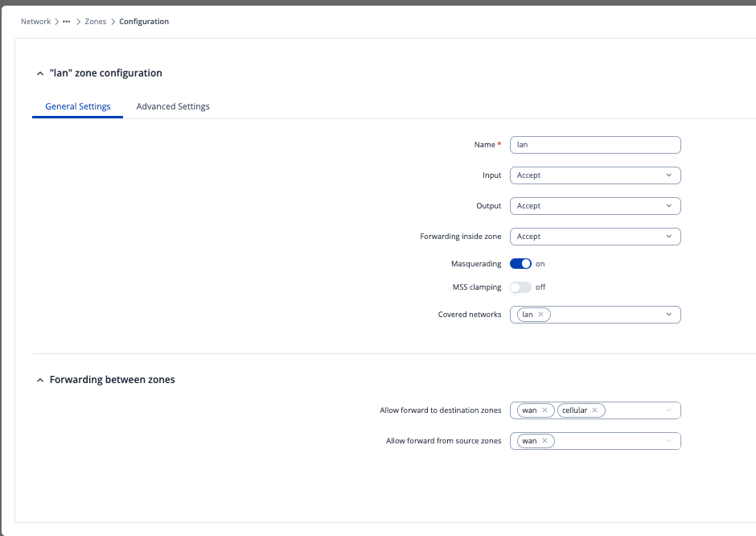Switch to the Advanced Settings tab
Viewport: 756px width, 536px height.
173,106
